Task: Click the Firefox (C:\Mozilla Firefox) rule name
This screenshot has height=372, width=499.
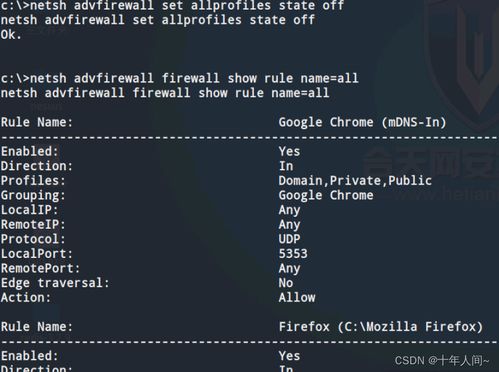Action: tap(381, 327)
